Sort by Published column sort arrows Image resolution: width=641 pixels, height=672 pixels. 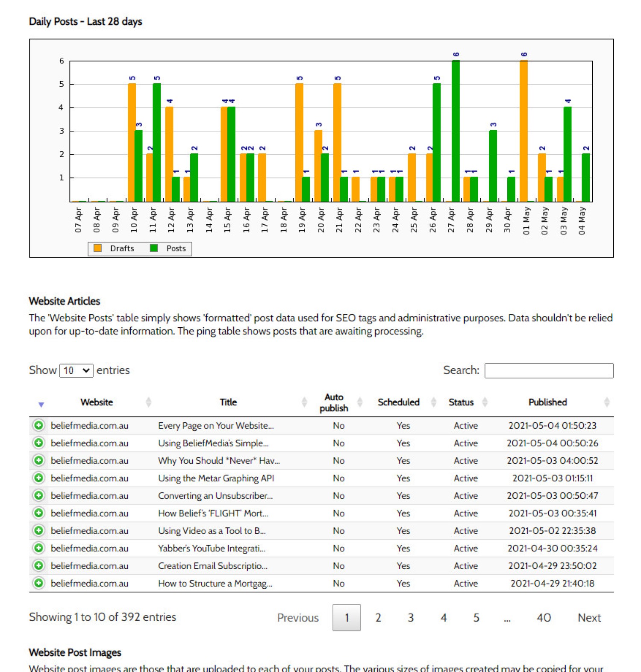pos(607,402)
